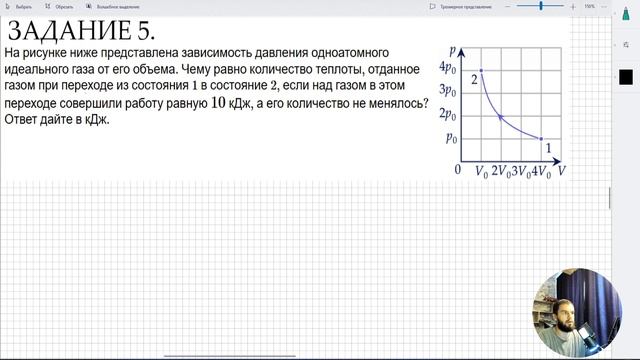Image resolution: width=640 pixels, height=360 pixels.
Task: Click the '4V0' volume axis label
Action: point(541,171)
